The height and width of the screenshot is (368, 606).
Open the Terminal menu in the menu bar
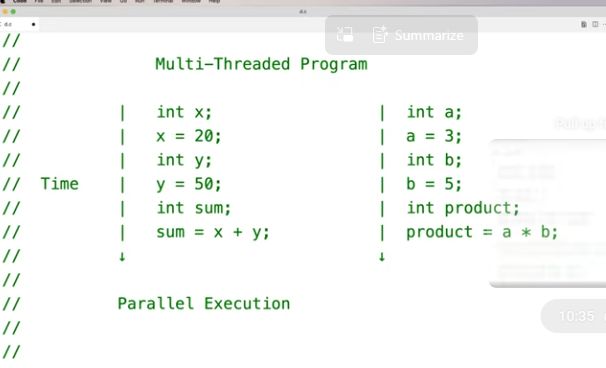click(x=163, y=2)
